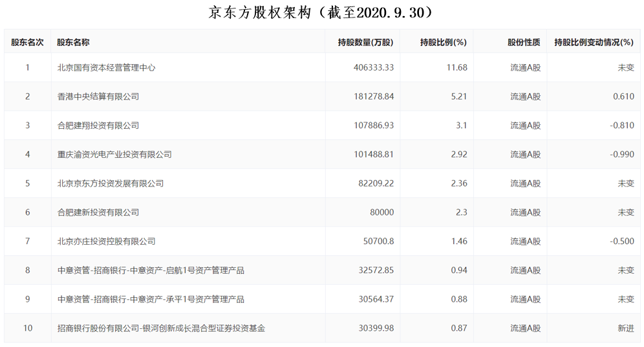Image resolution: width=644 pixels, height=347 pixels.
Task: Select shareholder 北京国有资本经营管理中心
Action: pos(107,67)
